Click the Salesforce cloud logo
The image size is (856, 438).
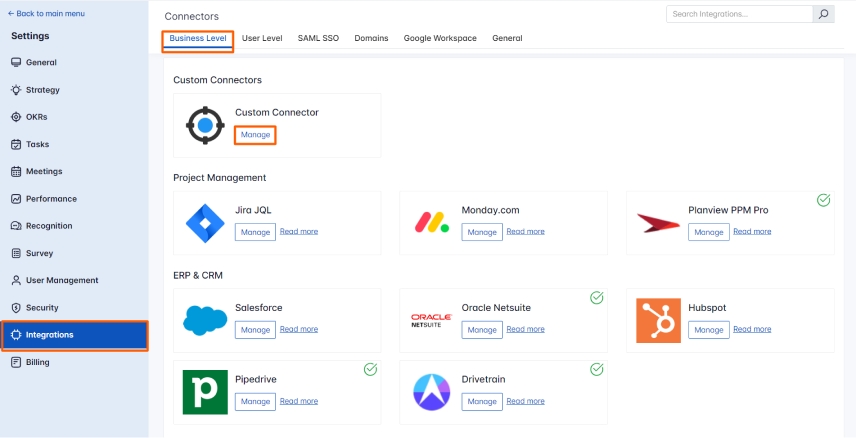pos(205,321)
